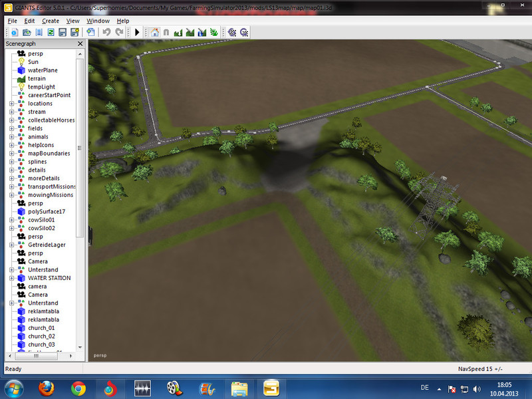Select the terrain sculpt mode icon
This screenshot has height=399, width=532.
click(x=178, y=33)
